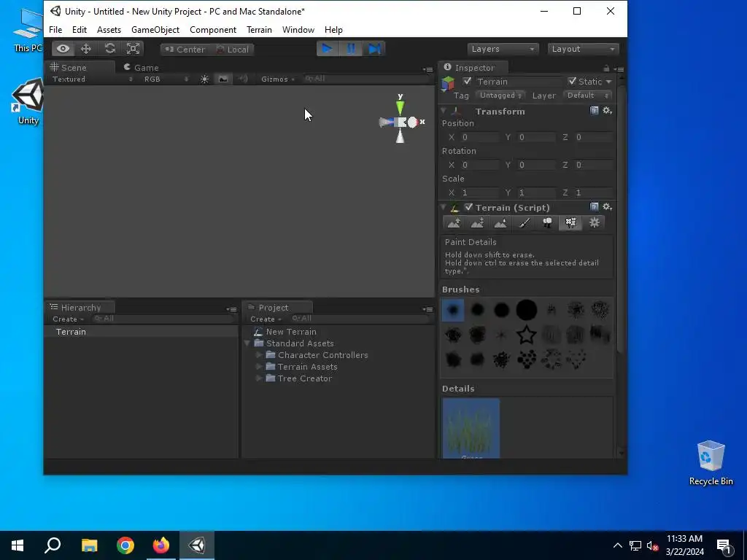Open Windows Start menu
Screen dimensions: 747x560
coord(18,545)
